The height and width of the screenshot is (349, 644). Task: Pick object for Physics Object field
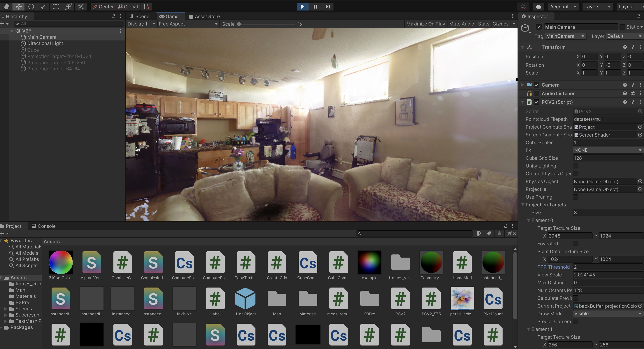point(640,181)
